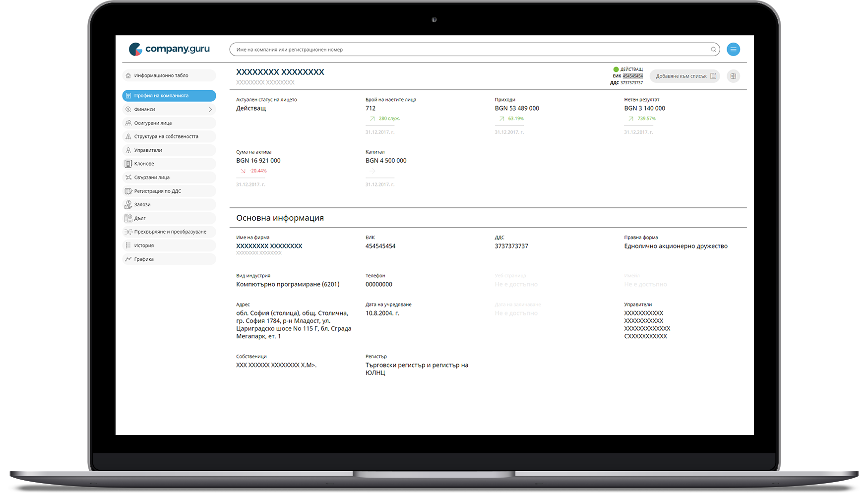
Task: Click the Добавяне към списък button
Action: coord(684,76)
